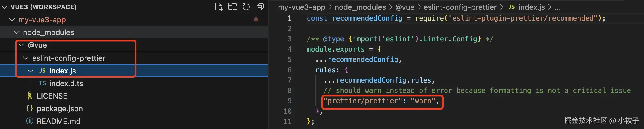The height and width of the screenshot is (129, 644).
Task: Open README.md in the explorer
Action: coord(58,121)
